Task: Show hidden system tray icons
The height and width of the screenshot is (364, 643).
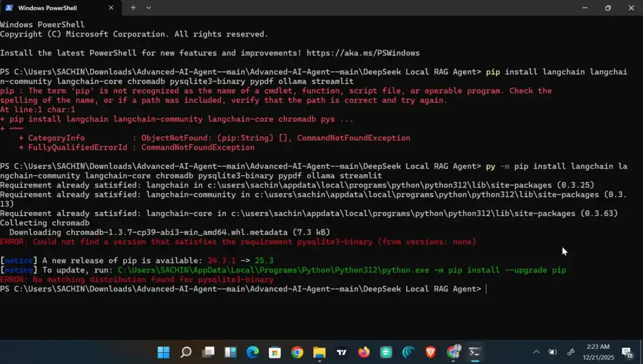Action: (x=536, y=352)
